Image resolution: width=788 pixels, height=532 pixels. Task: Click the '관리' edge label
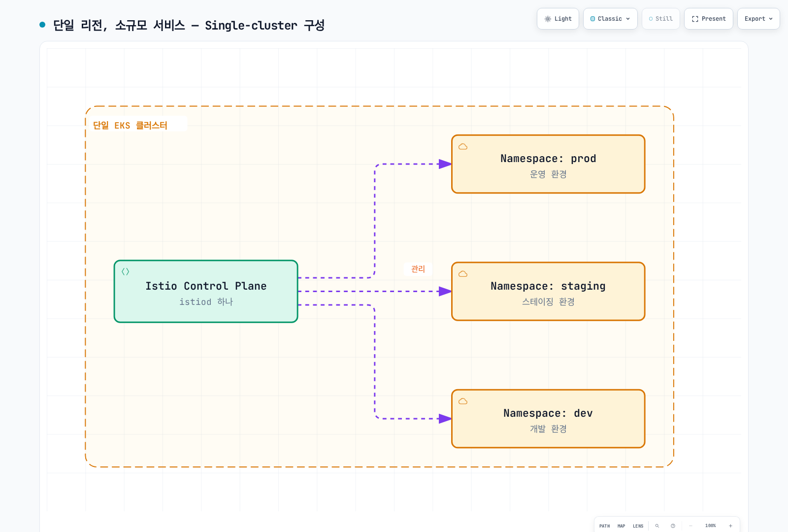pos(418,269)
